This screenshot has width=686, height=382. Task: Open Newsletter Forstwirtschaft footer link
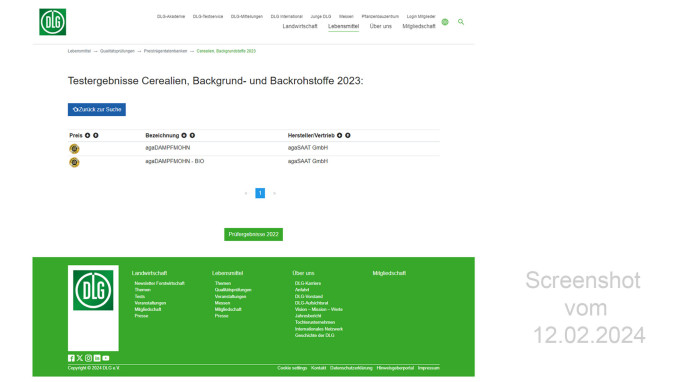[160, 284]
